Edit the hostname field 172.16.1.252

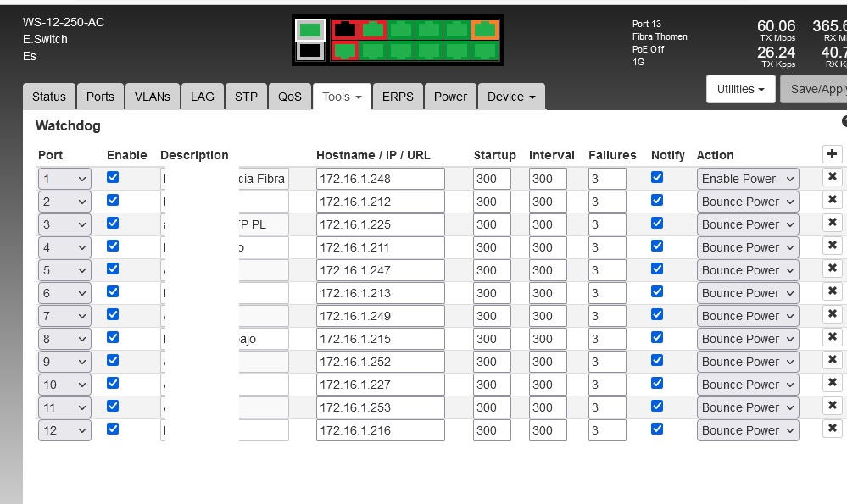pyautogui.click(x=381, y=362)
